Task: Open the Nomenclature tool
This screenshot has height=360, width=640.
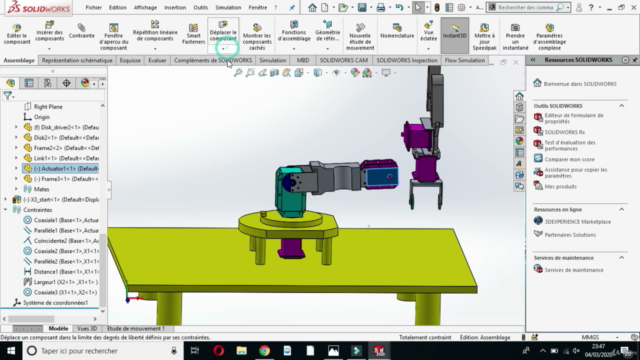Action: click(x=397, y=31)
